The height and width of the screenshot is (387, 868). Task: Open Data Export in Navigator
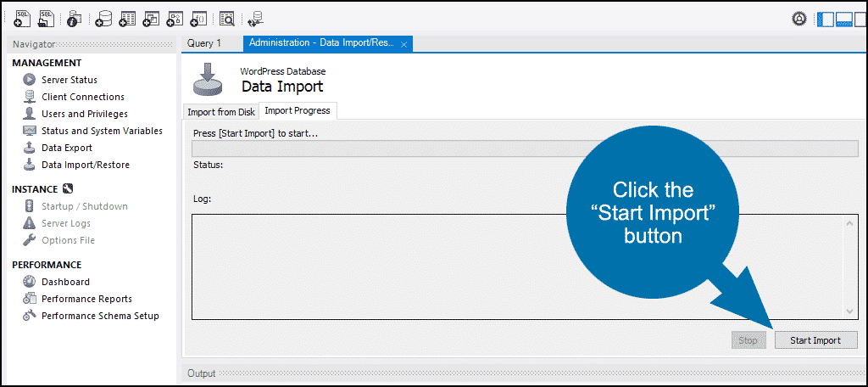(x=67, y=148)
